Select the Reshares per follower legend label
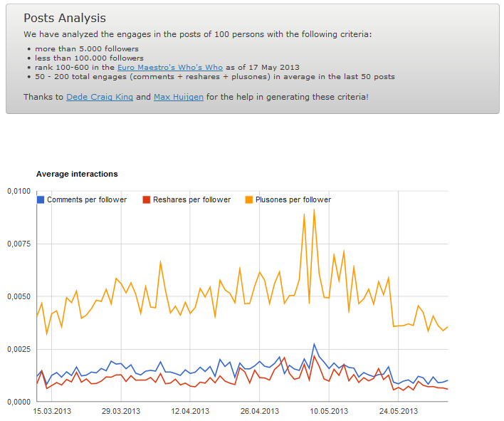 click(x=191, y=199)
